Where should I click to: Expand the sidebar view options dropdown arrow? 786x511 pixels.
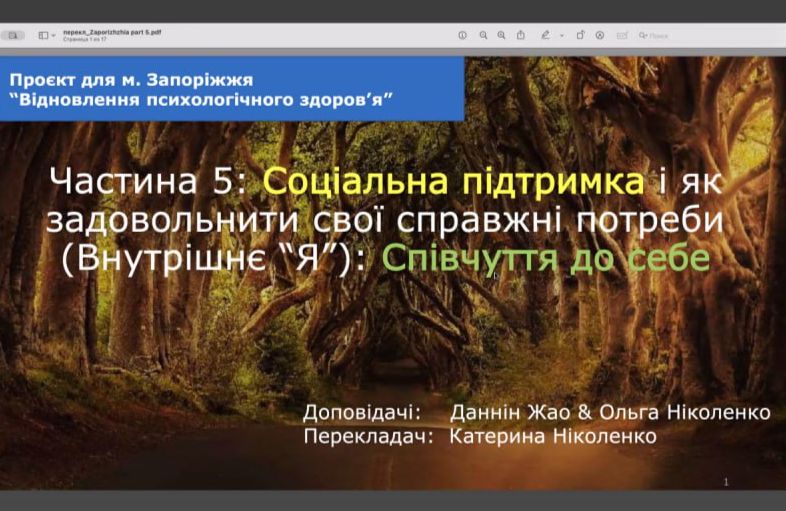pyautogui.click(x=54, y=36)
